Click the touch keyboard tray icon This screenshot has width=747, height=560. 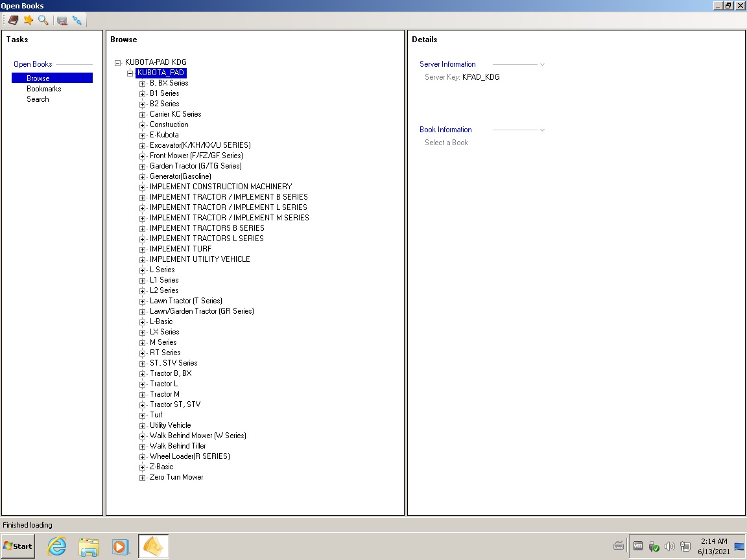(x=619, y=546)
